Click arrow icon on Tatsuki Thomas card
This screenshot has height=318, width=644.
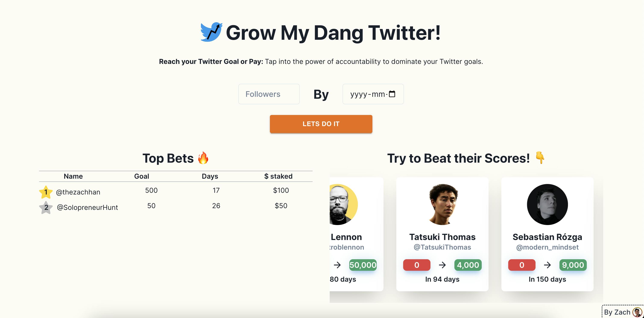pos(442,265)
